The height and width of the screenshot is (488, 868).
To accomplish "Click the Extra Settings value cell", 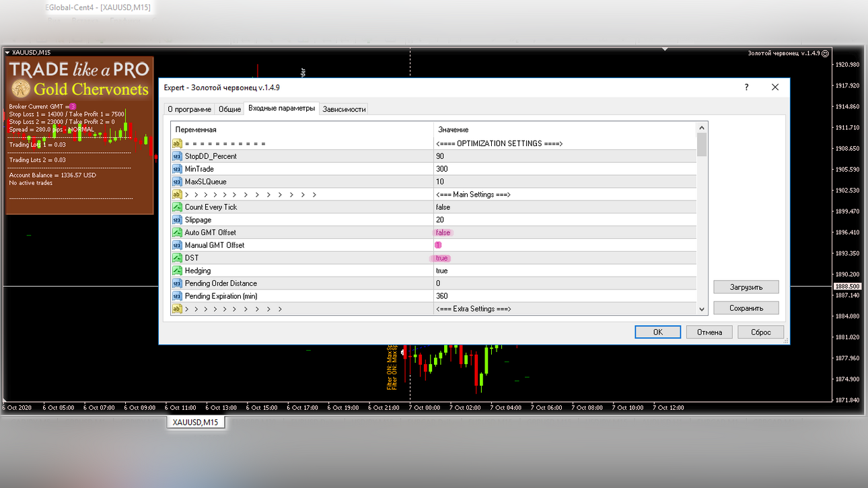I will coord(565,309).
